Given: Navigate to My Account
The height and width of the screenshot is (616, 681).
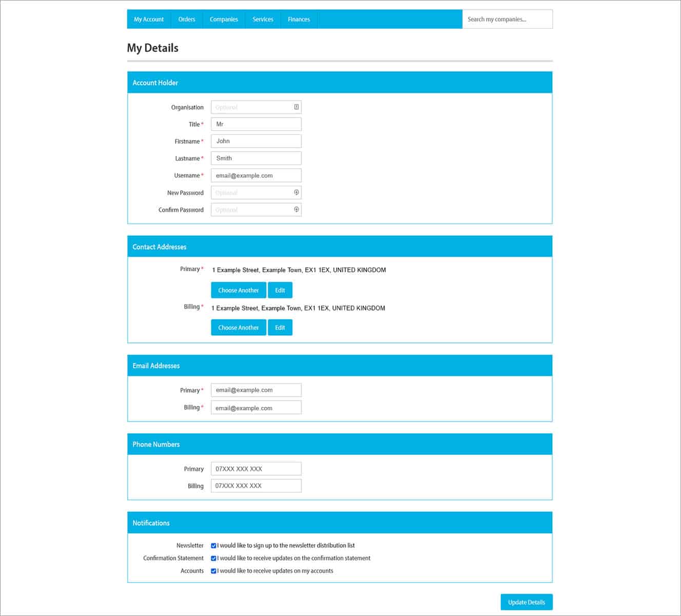Looking at the screenshot, I should click(149, 19).
